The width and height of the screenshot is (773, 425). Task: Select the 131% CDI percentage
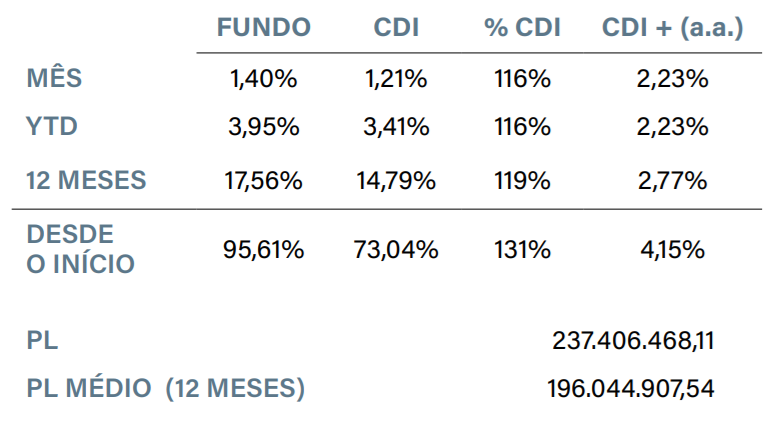[x=522, y=249]
